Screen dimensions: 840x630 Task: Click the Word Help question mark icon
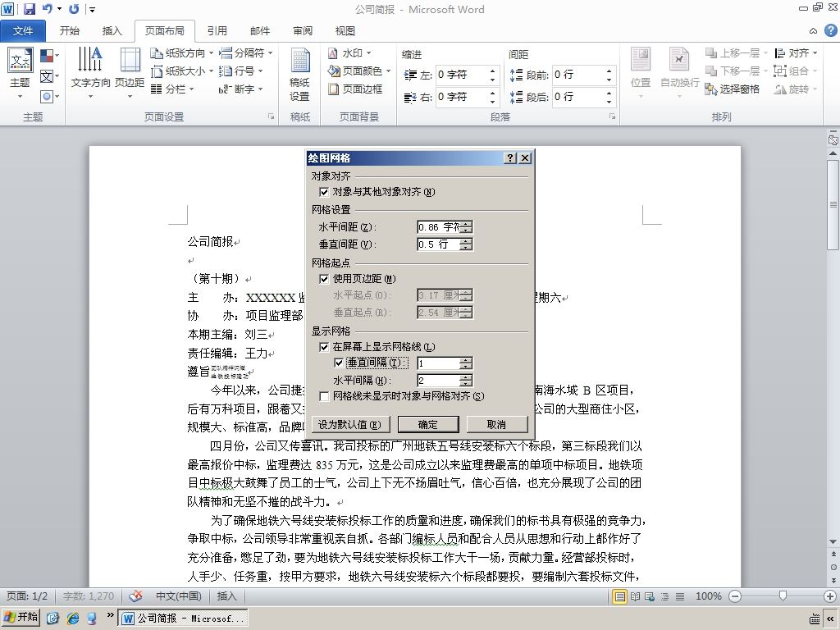[830, 30]
